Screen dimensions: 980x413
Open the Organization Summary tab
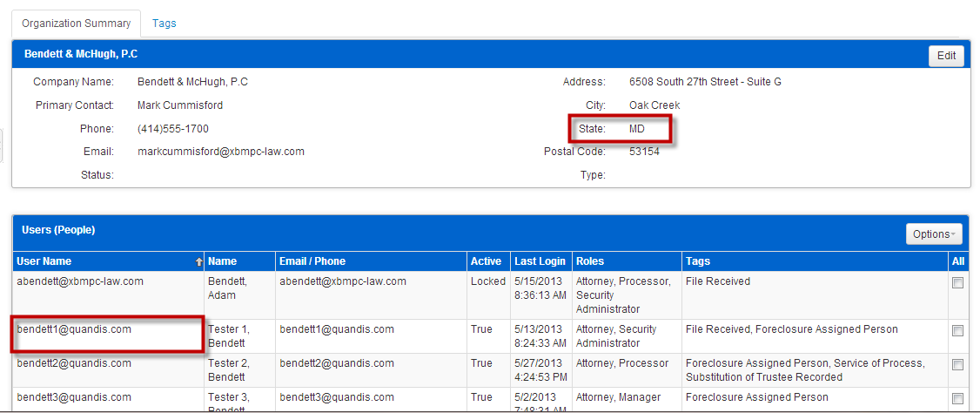77,24
